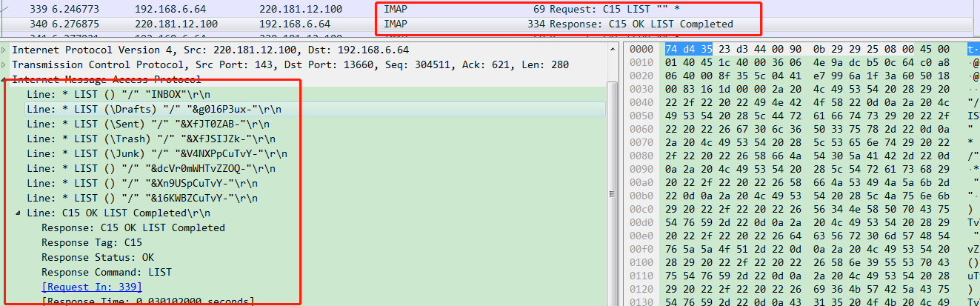The image size is (980, 306).
Task: Select the Internet Protocol Version 4 row
Action: pos(304,50)
